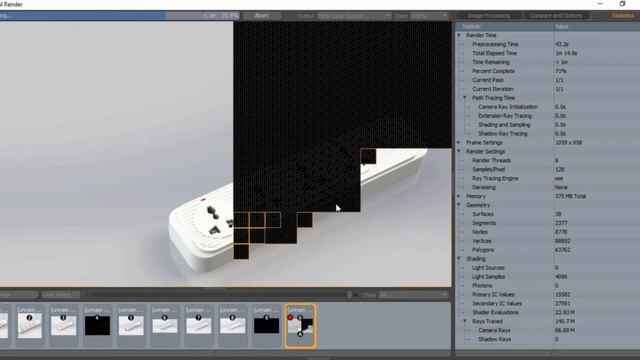Select the Light Samples row
Viewport: 640px width, 360px height.
tap(548, 277)
